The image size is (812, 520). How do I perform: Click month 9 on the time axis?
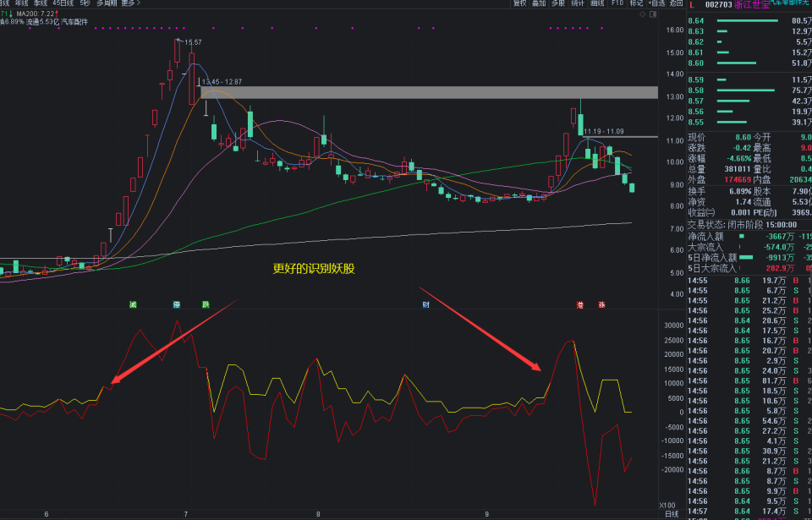coord(487,514)
